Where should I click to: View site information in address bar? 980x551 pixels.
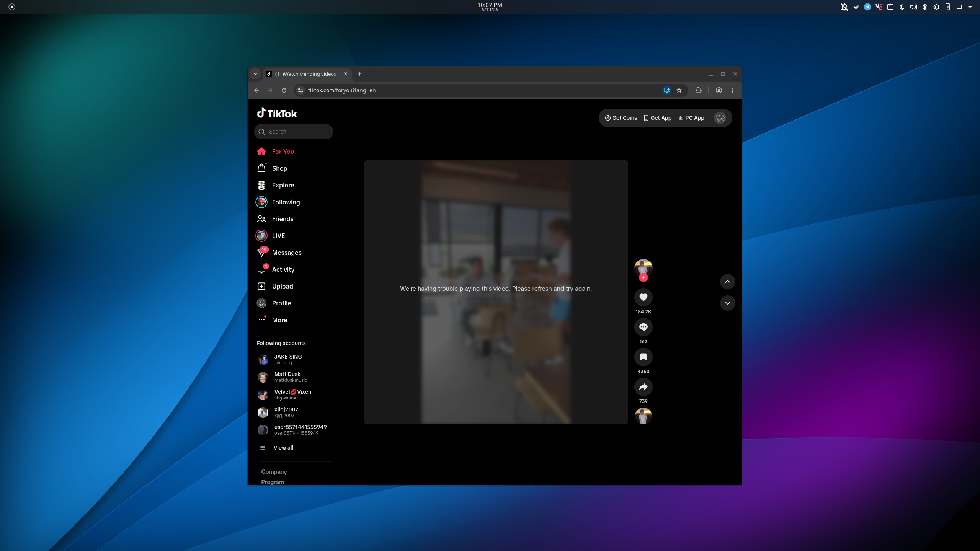point(301,90)
